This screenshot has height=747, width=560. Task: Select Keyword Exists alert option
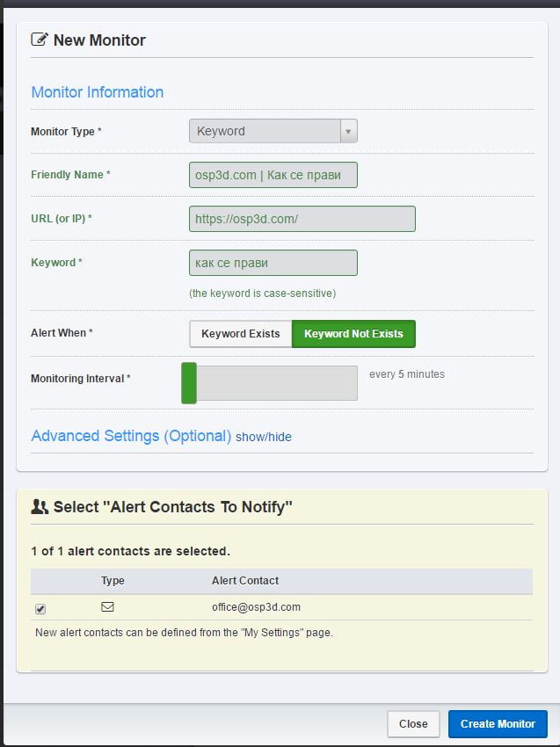tap(241, 333)
